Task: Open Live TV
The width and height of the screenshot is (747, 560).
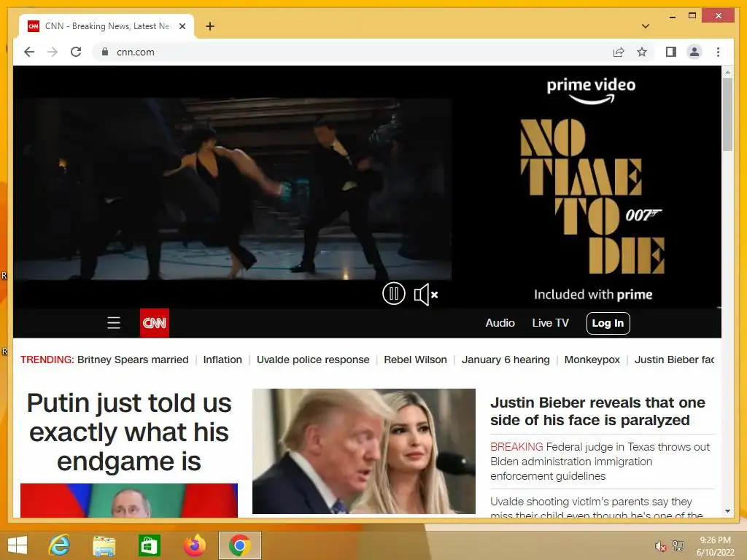Action: tap(550, 323)
